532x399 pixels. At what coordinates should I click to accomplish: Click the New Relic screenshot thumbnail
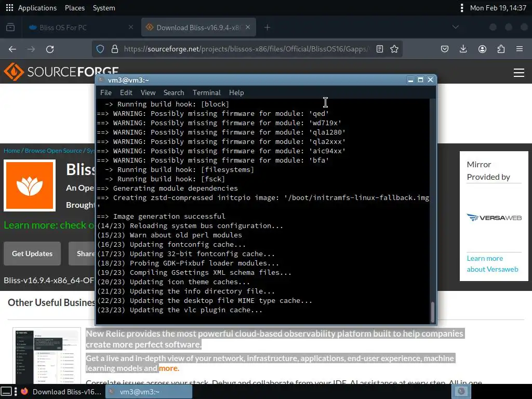[47, 355]
